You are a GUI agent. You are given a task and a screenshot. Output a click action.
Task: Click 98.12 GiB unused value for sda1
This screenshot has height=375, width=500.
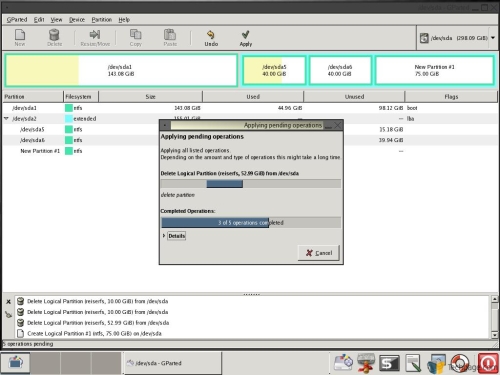pos(391,108)
